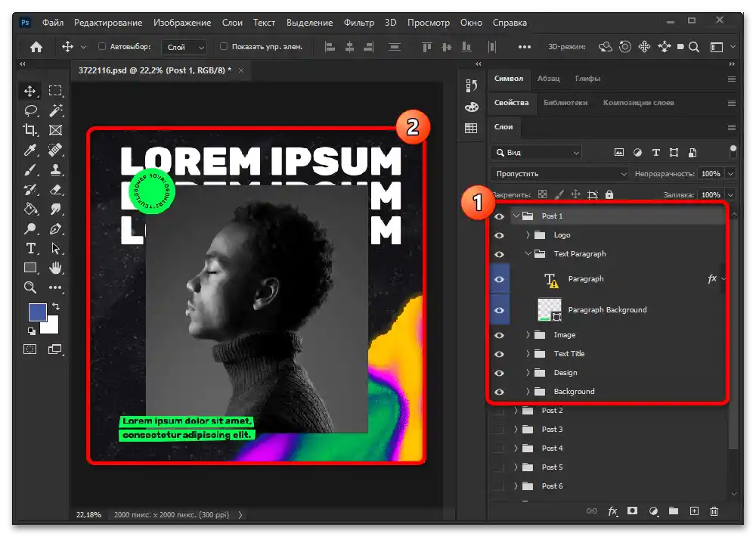Open three-dots extra options in options bar

[x=524, y=47]
